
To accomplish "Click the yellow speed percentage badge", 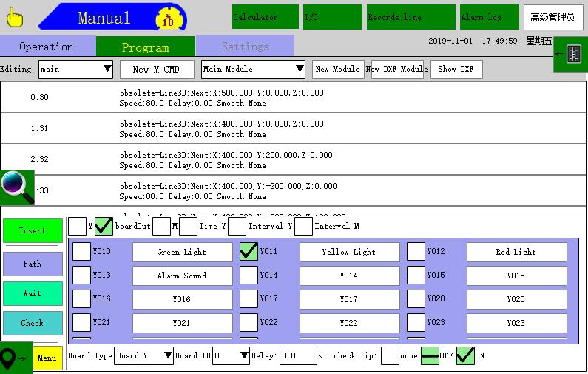I will (168, 19).
